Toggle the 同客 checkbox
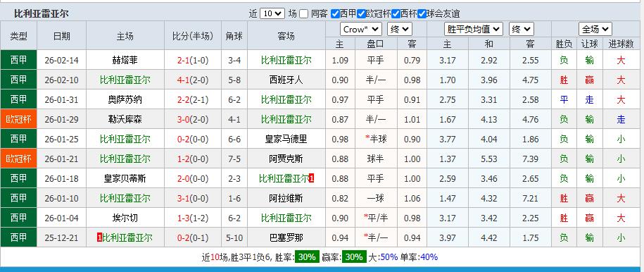Viewport: 644px width, 272px height. point(303,14)
